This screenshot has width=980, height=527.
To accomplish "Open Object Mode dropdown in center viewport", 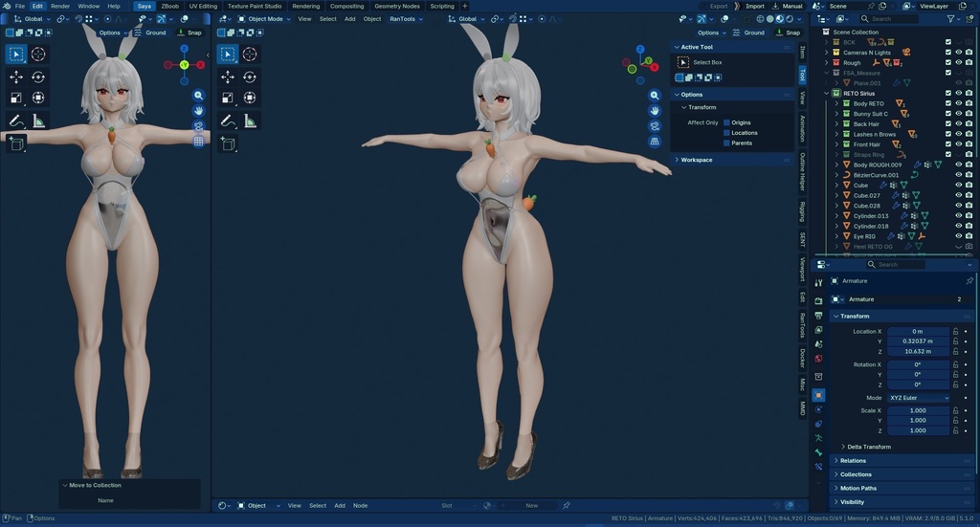I will coord(264,19).
